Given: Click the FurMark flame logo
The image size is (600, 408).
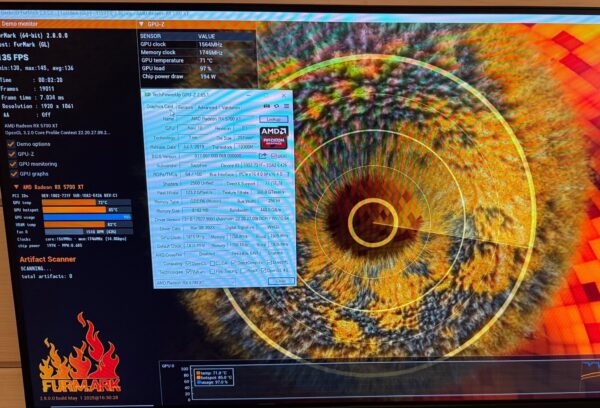Looking at the screenshot, I should (x=78, y=357).
